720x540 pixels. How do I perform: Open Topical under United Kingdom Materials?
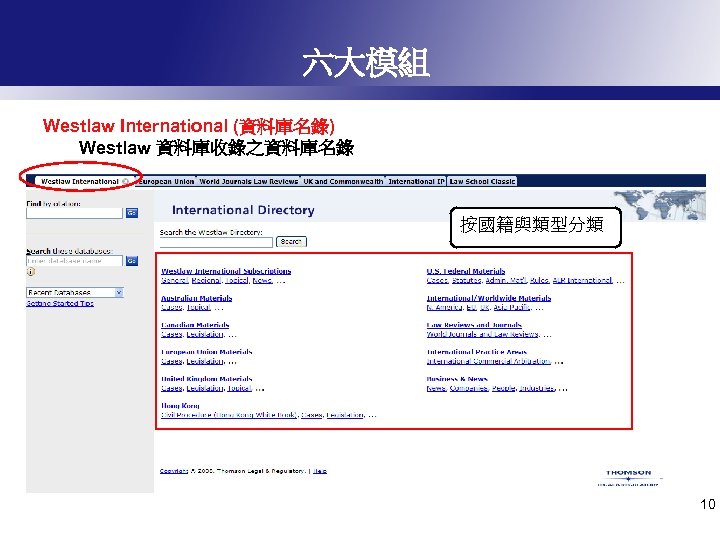point(239,388)
